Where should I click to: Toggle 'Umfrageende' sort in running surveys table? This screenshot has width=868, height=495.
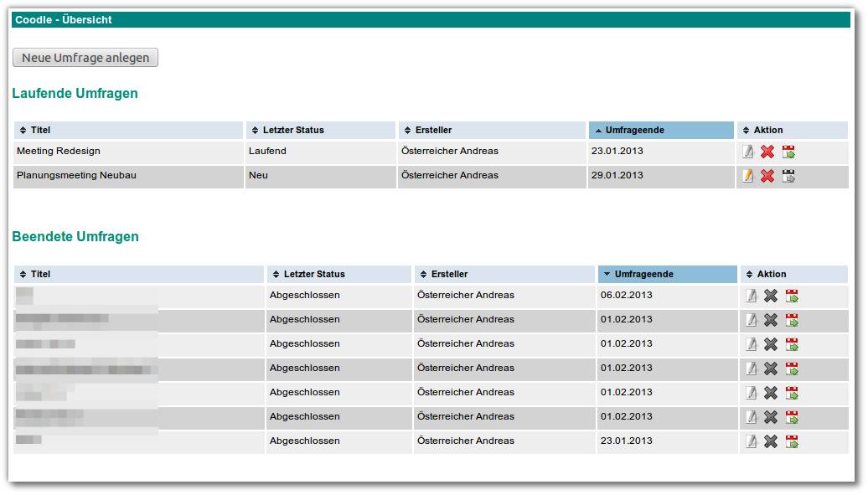(x=634, y=130)
